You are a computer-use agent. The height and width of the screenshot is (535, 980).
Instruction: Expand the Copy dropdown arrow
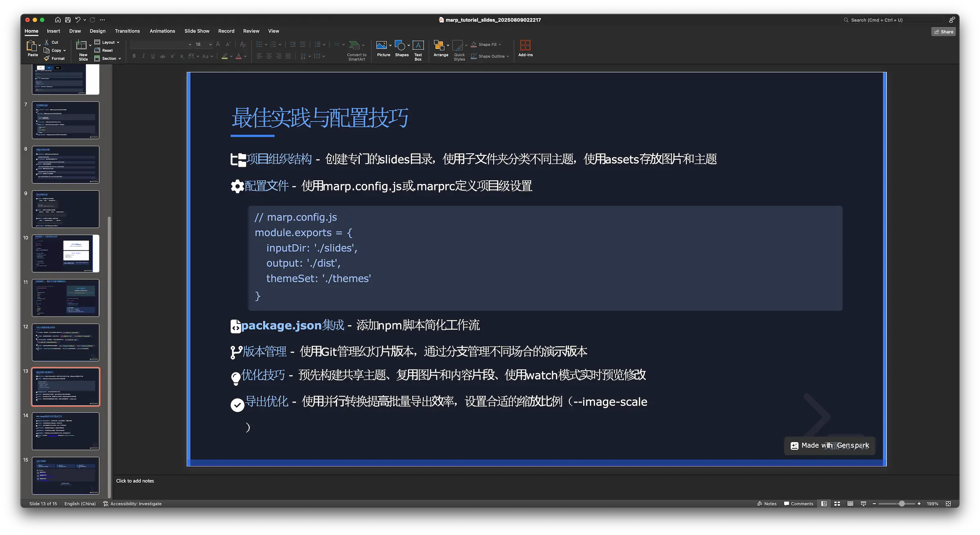65,51
